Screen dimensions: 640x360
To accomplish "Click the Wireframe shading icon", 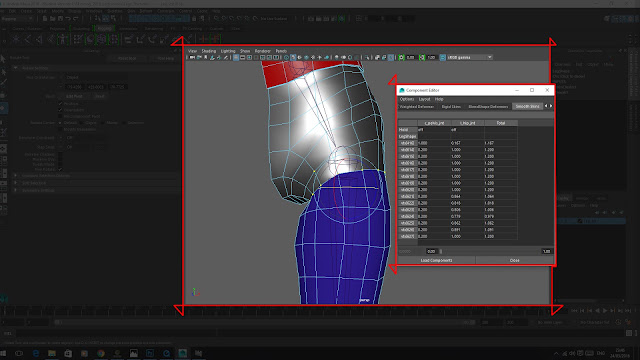I will (x=286, y=58).
